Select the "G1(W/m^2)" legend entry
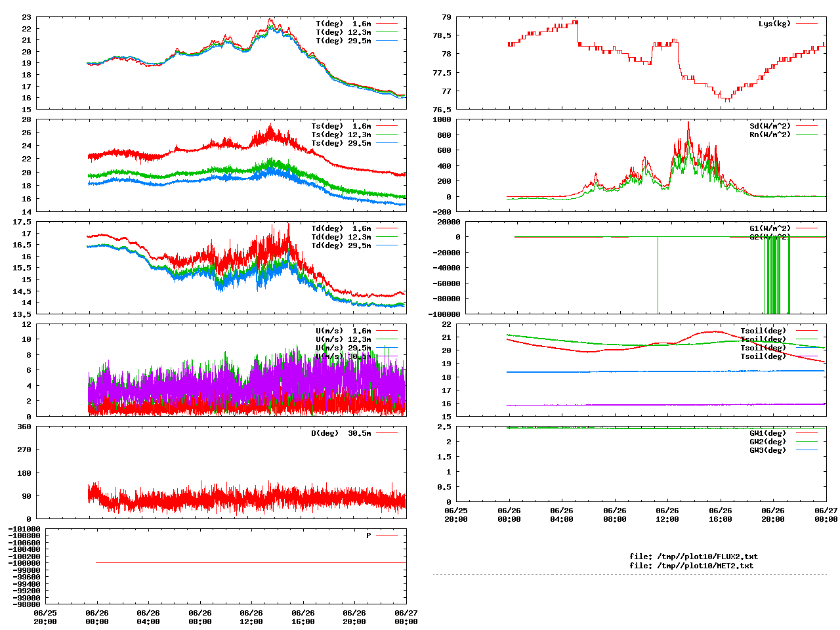Image resolution: width=840 pixels, height=630 pixels. (770, 229)
